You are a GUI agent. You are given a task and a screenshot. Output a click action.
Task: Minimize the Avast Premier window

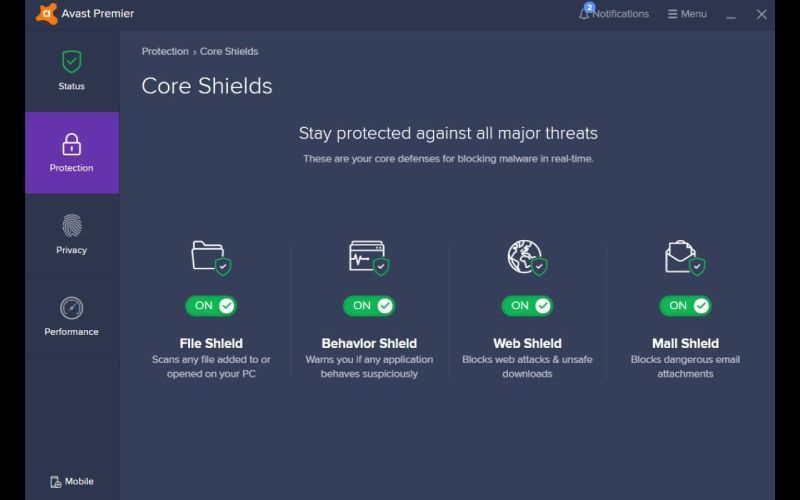click(x=731, y=14)
